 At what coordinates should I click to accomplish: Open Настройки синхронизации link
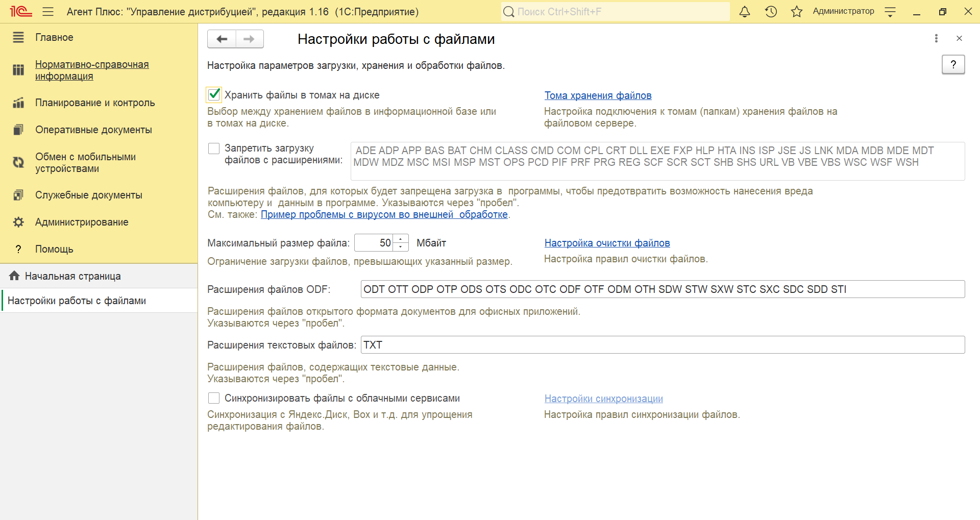coord(603,399)
